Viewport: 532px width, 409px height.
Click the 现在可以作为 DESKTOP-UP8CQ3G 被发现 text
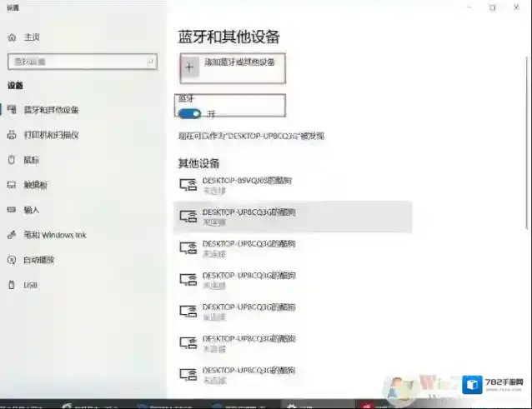(252, 136)
